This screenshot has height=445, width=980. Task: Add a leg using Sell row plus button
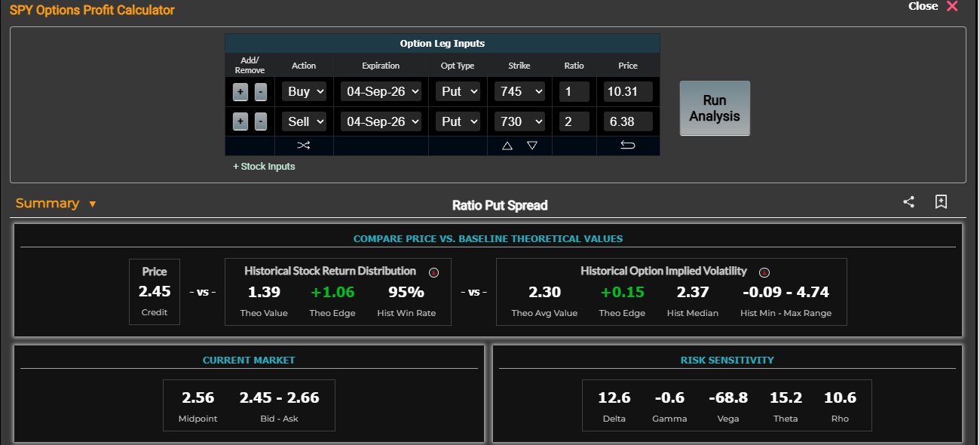[x=240, y=121]
